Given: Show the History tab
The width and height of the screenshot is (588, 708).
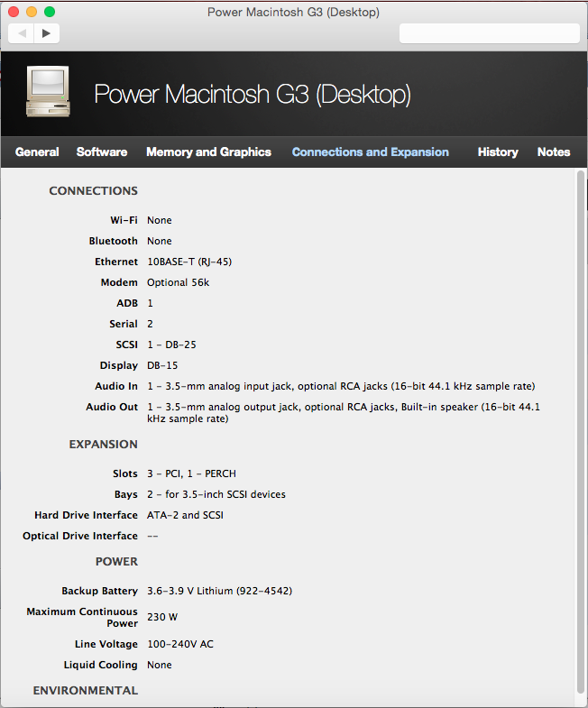Looking at the screenshot, I should [x=498, y=152].
